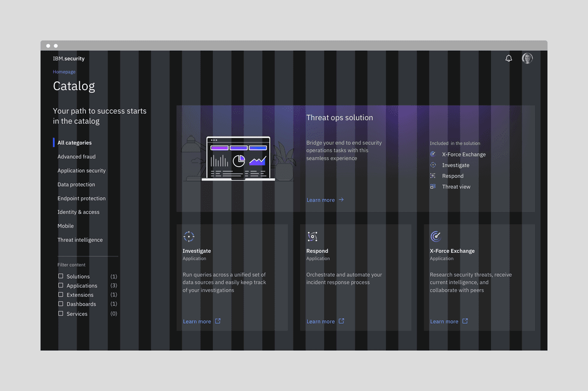The image size is (588, 391).
Task: Click Threat view icon in solution list
Action: coord(433,187)
